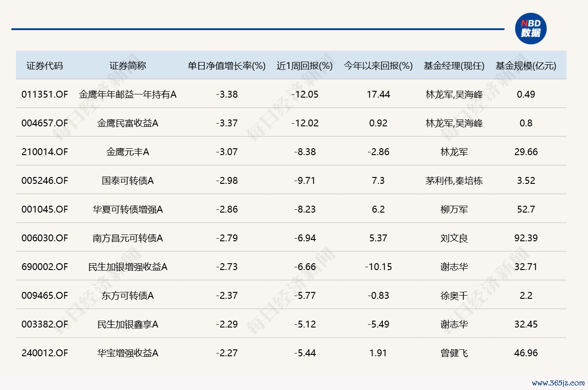Click fund name 金鹰元丰A
Screen dimensions: 588x390
pyautogui.click(x=128, y=152)
